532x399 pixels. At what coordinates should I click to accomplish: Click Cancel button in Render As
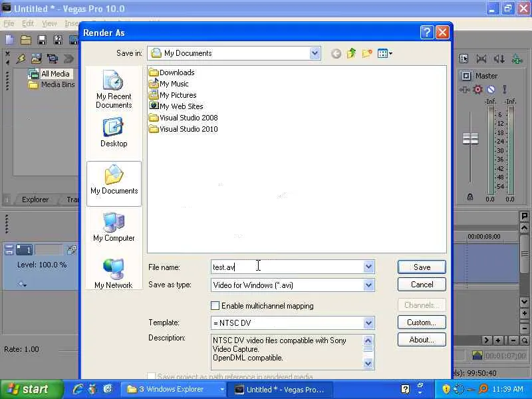(x=422, y=285)
